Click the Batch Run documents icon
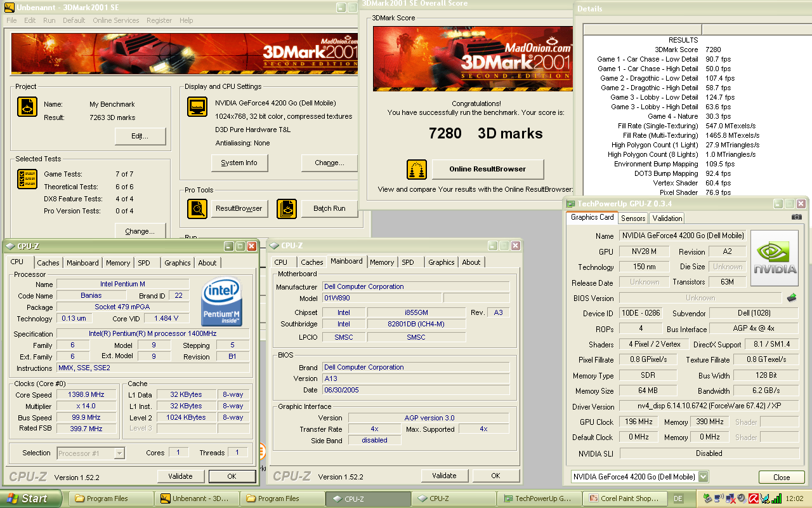This screenshot has height=508, width=812. pyautogui.click(x=287, y=208)
